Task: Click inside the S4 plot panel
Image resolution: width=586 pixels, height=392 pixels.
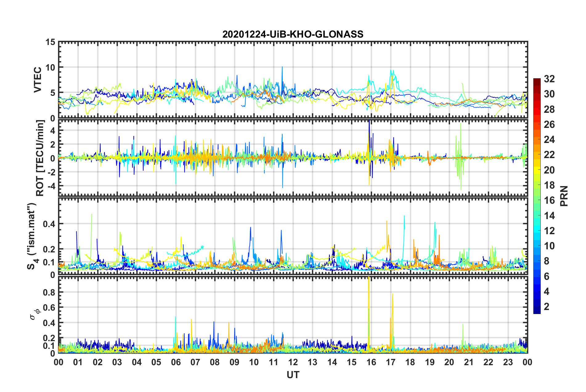Action: (x=293, y=236)
